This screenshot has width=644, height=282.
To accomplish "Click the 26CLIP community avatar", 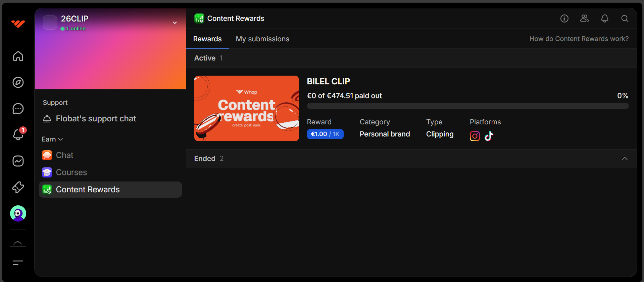I will (x=50, y=23).
